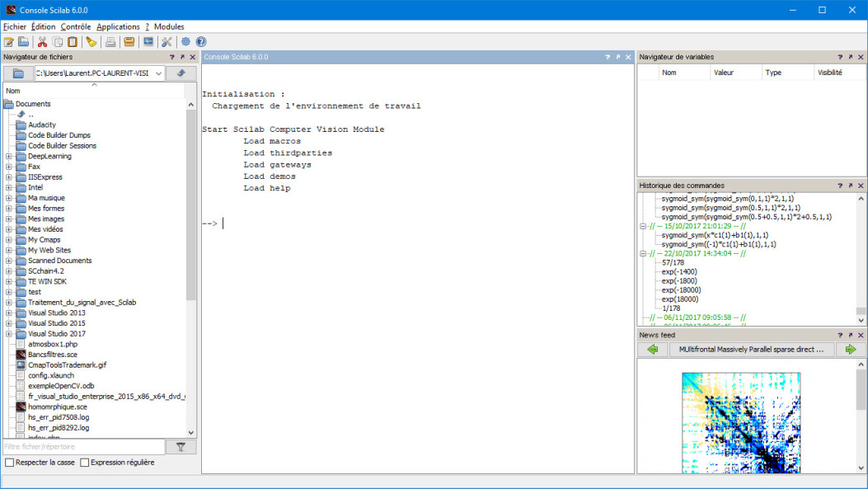Screen dimensions: 868x489
Task: Open help for Navigateur de fichiers panel
Action: [171, 57]
